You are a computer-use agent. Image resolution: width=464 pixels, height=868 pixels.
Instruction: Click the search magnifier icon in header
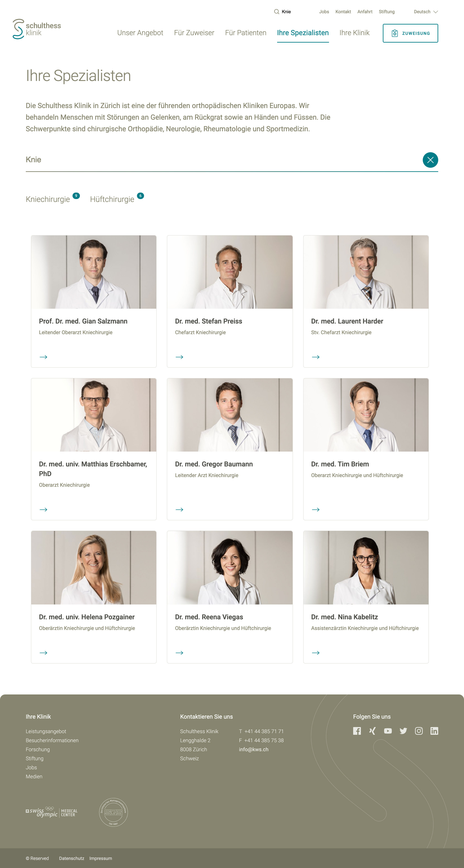click(276, 12)
